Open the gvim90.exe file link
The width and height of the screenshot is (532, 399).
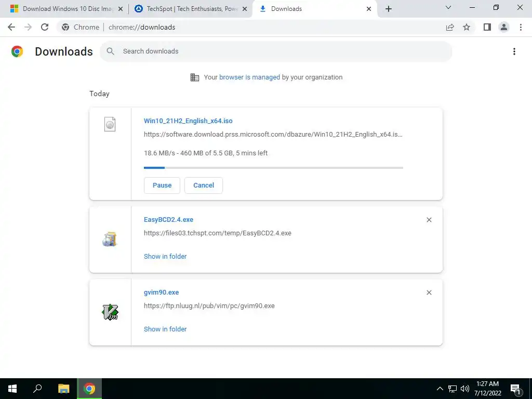tap(161, 292)
